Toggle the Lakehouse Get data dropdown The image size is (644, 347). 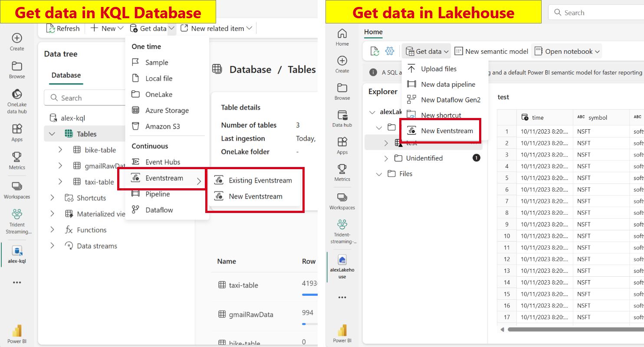point(426,51)
